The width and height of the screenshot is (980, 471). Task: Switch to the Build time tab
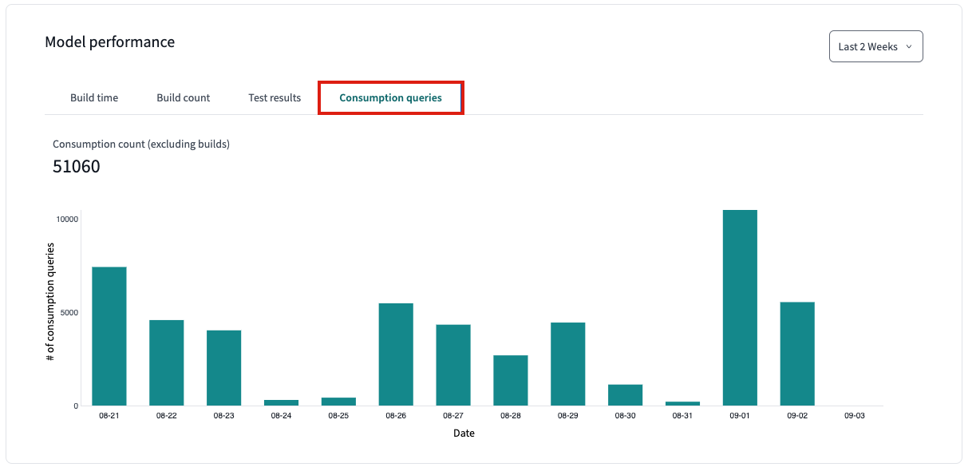[94, 97]
